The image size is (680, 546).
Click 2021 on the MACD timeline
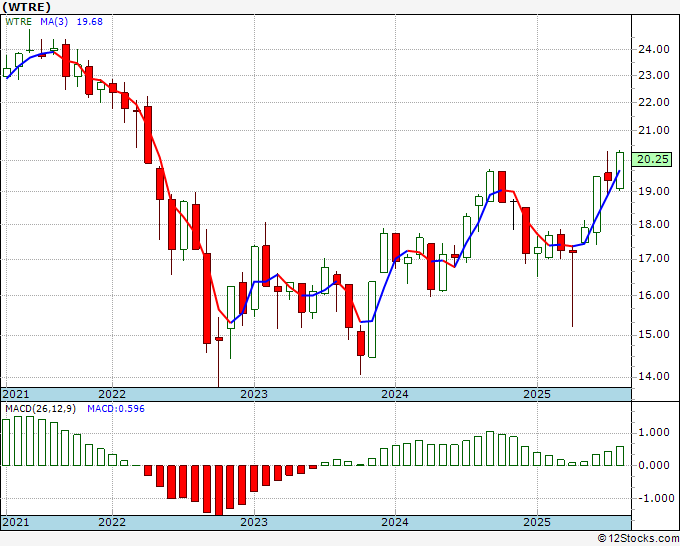16,522
